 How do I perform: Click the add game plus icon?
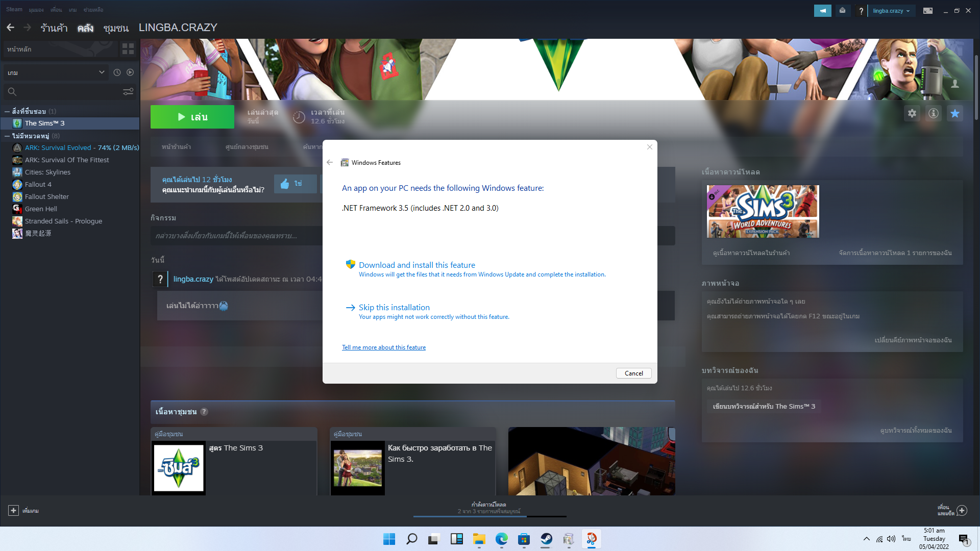[14, 511]
